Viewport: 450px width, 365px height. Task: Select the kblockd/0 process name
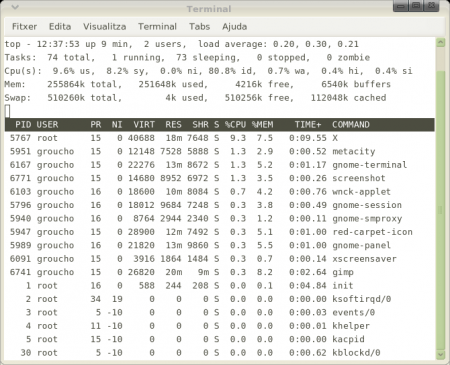click(x=356, y=353)
